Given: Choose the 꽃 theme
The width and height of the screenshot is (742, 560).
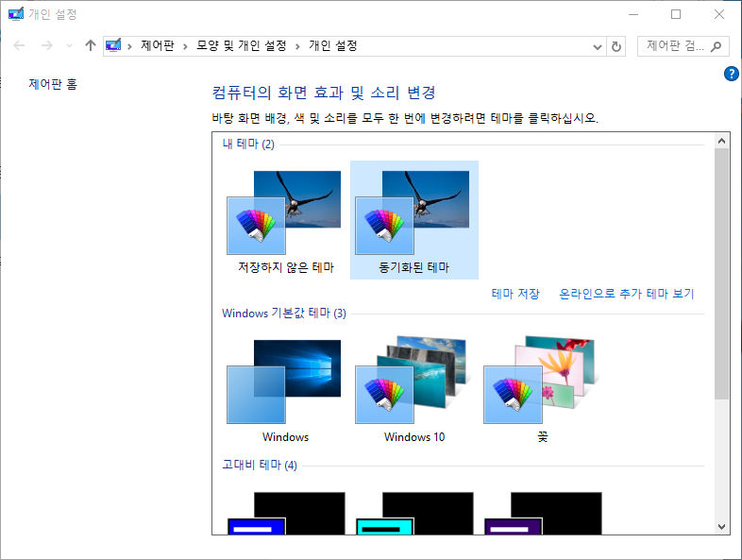Looking at the screenshot, I should tap(542, 387).
